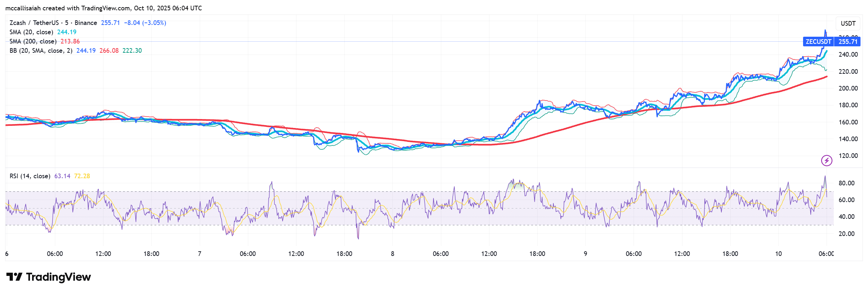The width and height of the screenshot is (868, 293).
Task: Select the RSI (14, close) indicator label
Action: click(30, 176)
